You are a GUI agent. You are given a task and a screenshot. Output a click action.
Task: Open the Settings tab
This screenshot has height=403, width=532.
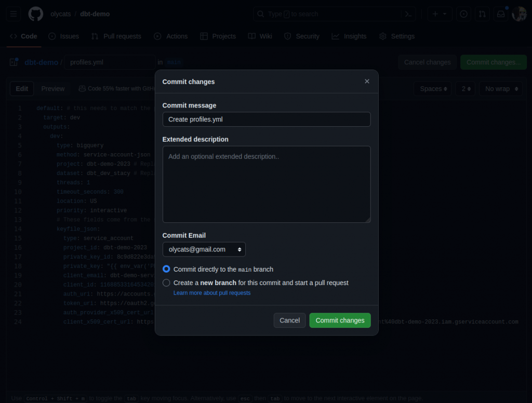tap(397, 36)
